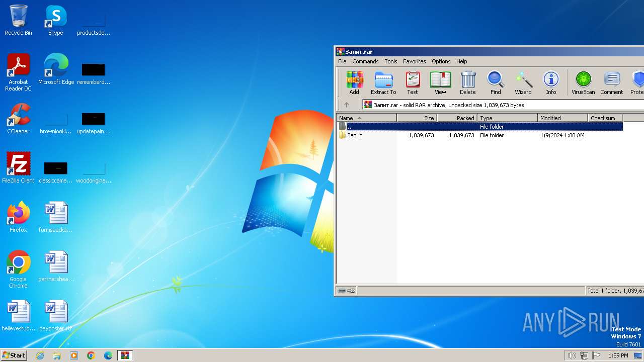
Task: Select the payposter.rtf file on desktop
Action: [56, 316]
